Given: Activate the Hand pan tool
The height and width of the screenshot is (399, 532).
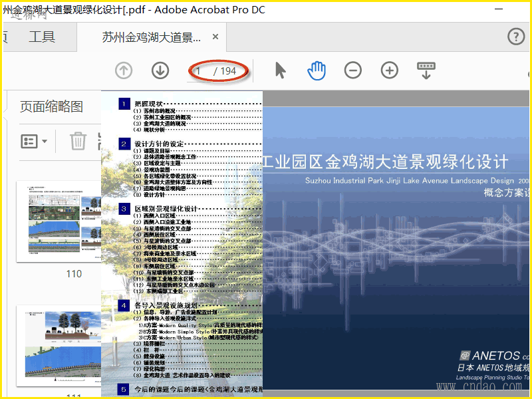Looking at the screenshot, I should click(x=317, y=70).
